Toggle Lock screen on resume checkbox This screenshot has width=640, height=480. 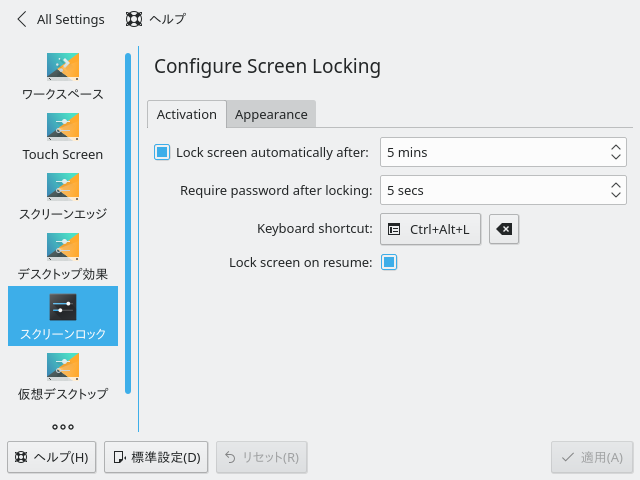click(x=389, y=262)
